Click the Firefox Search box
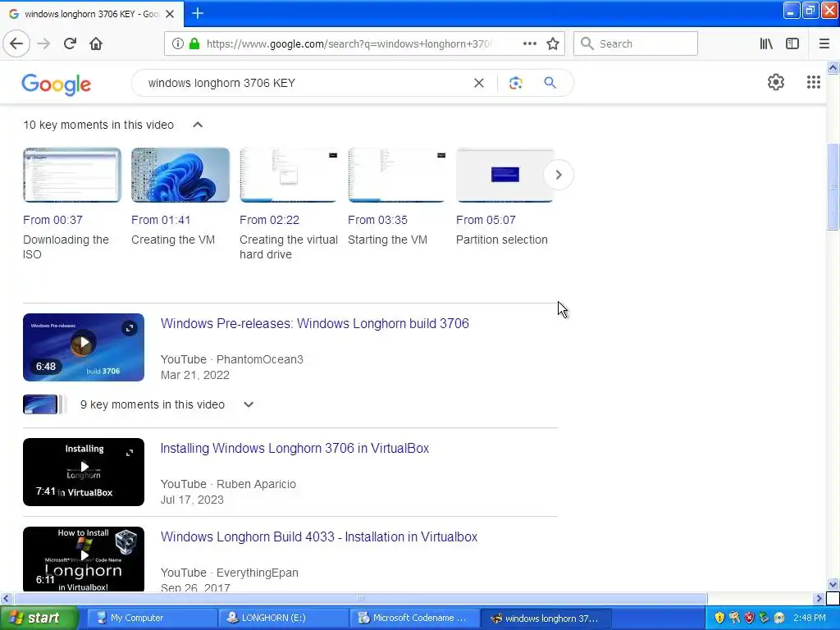This screenshot has width=840, height=630. click(x=636, y=43)
